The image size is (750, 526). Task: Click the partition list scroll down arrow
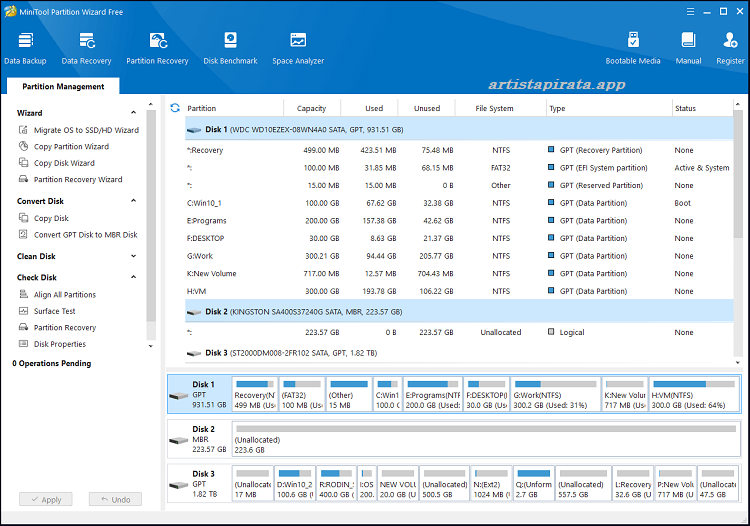(738, 362)
